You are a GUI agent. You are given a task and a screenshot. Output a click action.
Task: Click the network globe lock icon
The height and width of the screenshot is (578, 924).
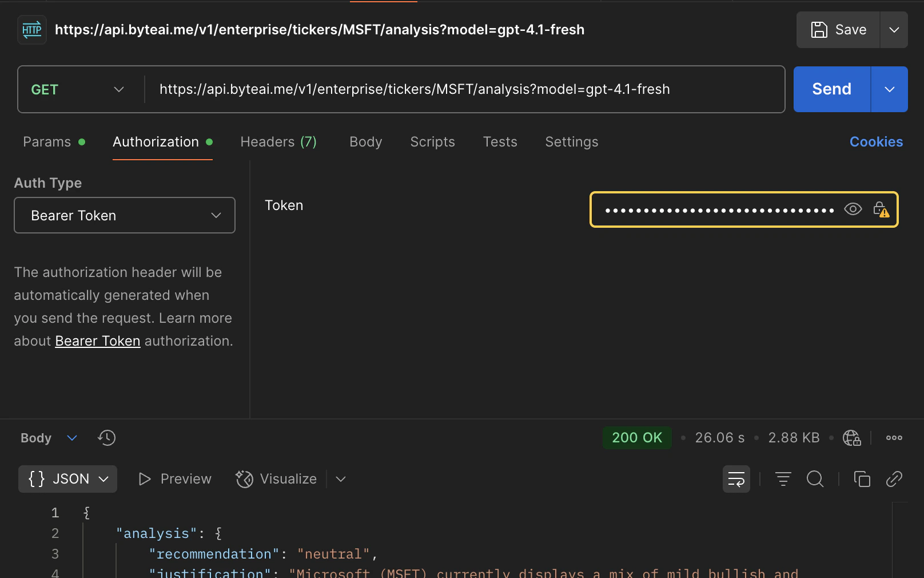[x=852, y=438]
